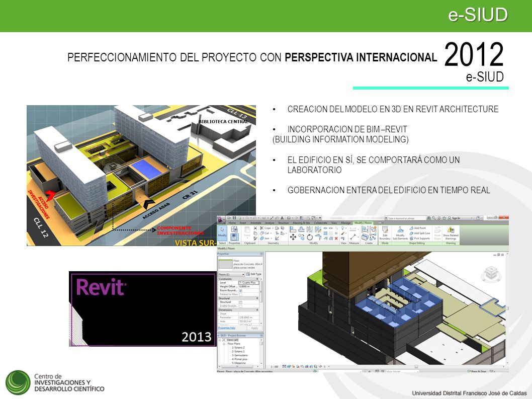The height and width of the screenshot is (399, 532).
Task: Click Add Point shape editing tool
Action: [x=418, y=228]
